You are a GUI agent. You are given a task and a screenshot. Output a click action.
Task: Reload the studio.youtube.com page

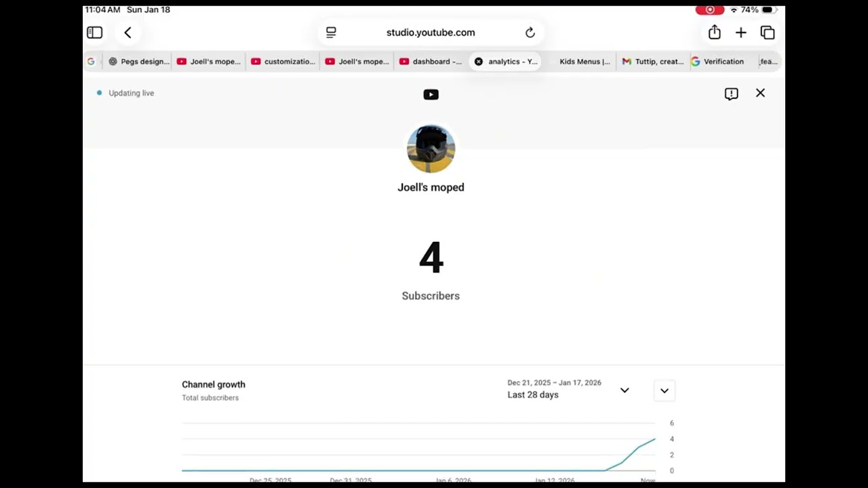530,33
